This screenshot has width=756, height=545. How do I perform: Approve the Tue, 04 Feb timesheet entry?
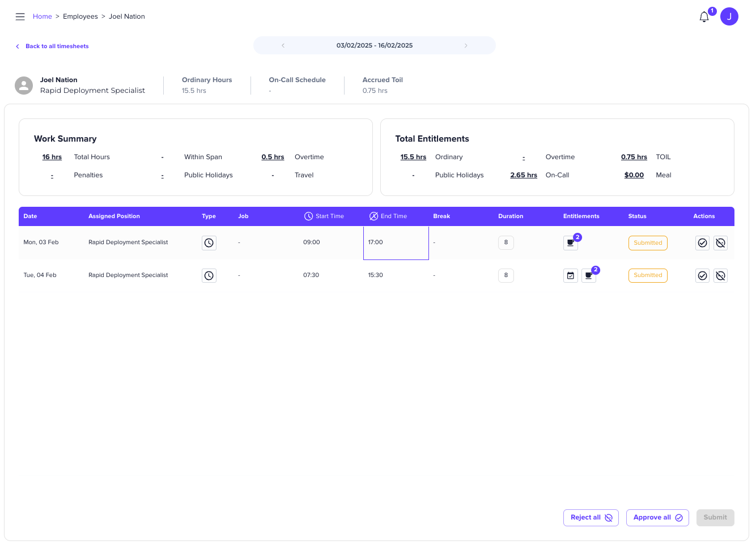click(702, 276)
